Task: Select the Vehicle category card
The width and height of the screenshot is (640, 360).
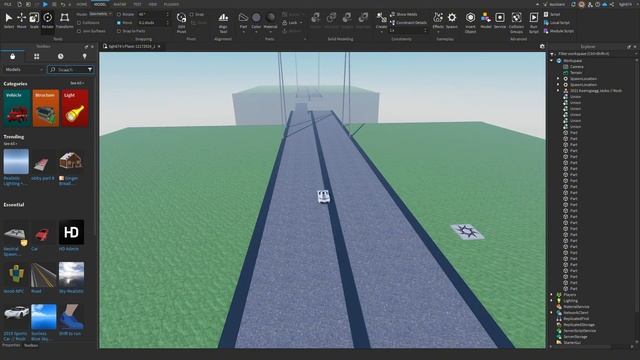Action: click(17, 108)
